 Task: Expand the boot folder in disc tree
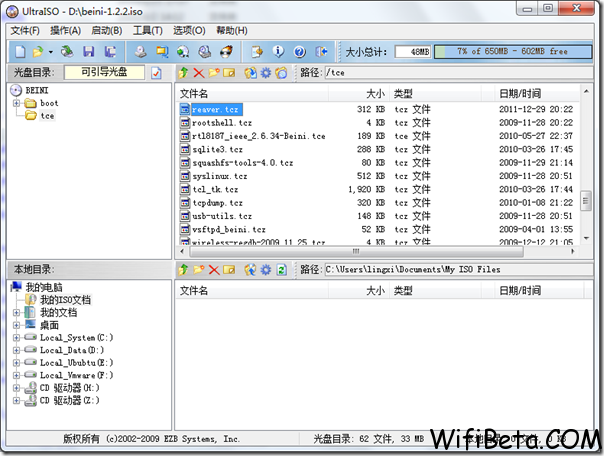coord(17,103)
